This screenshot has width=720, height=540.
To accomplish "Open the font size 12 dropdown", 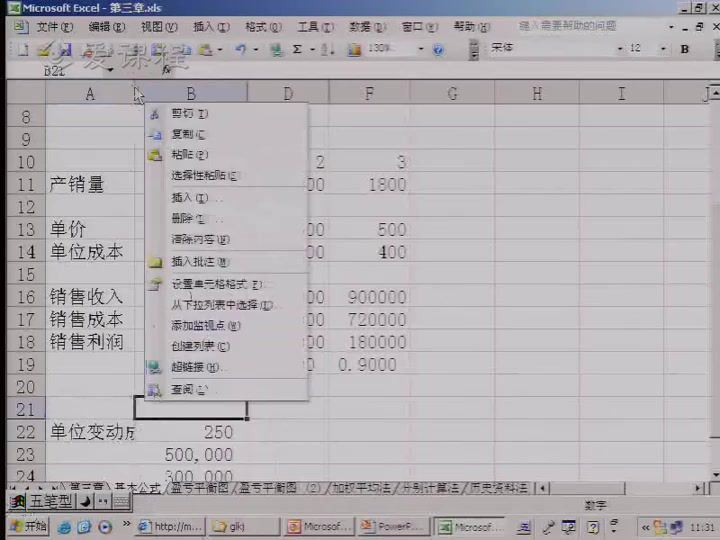I will pyautogui.click(x=663, y=49).
